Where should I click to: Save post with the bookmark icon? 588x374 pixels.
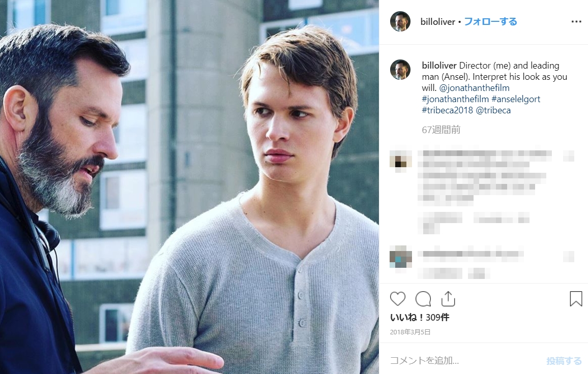576,299
